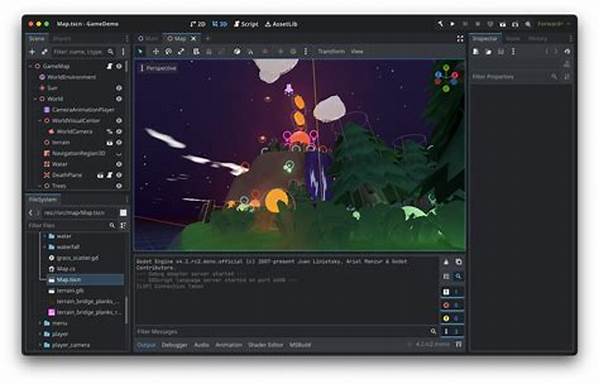The image size is (600, 384).
Task: Click the instantiate child scene link icon
Action: click(45, 52)
